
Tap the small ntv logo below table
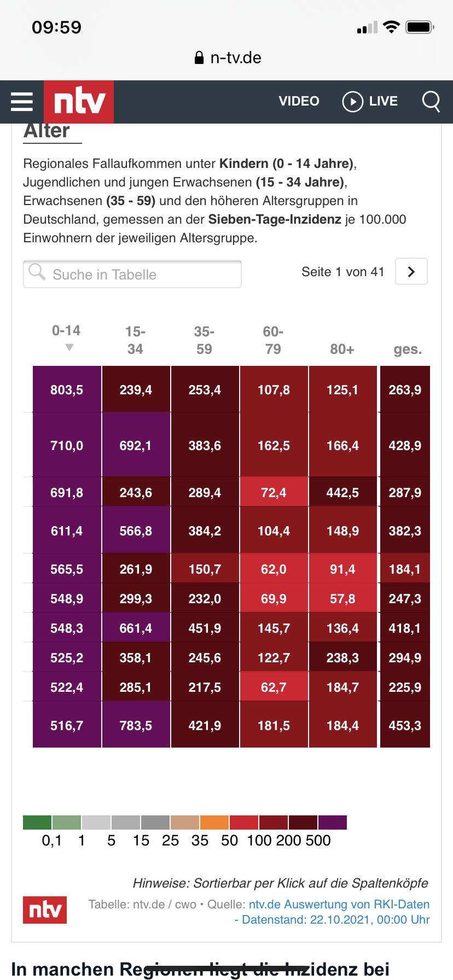45,910
